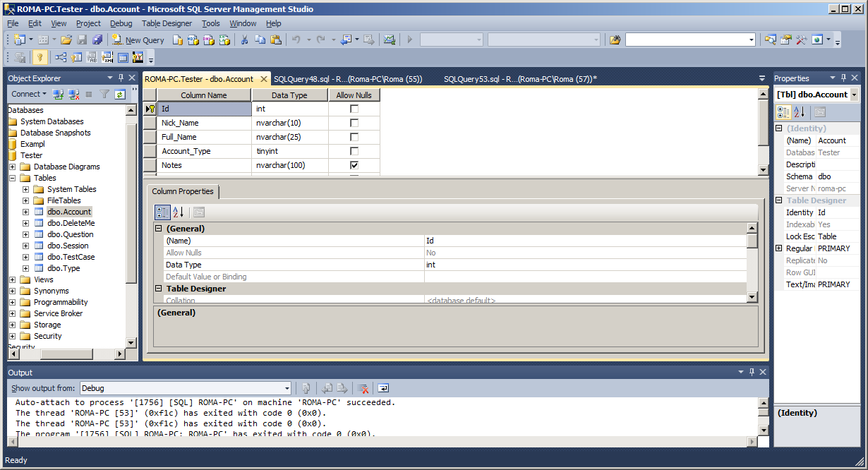Image resolution: width=868 pixels, height=470 pixels.
Task: Switch to the SQLQuery53.sql tab
Action: click(x=520, y=79)
